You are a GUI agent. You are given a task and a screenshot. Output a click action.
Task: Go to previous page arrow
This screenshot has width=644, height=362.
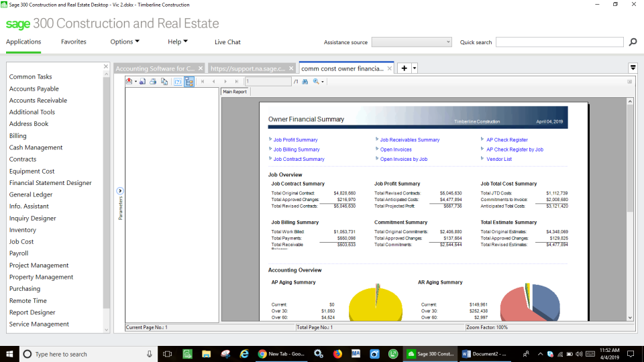point(213,81)
